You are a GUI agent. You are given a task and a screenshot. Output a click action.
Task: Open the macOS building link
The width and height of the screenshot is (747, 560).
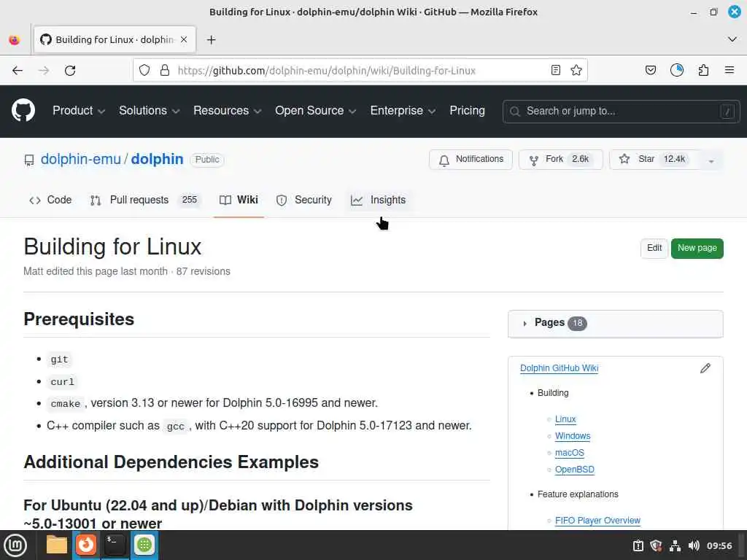pos(569,452)
